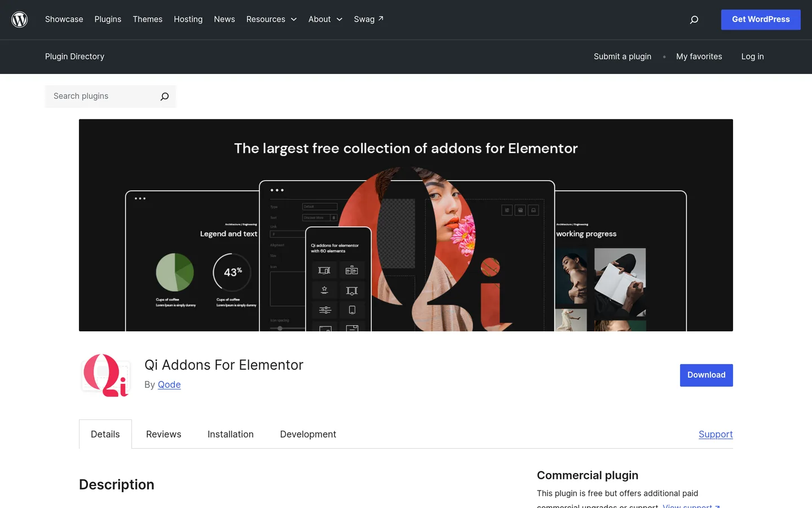Select the Details tab

[x=105, y=434]
